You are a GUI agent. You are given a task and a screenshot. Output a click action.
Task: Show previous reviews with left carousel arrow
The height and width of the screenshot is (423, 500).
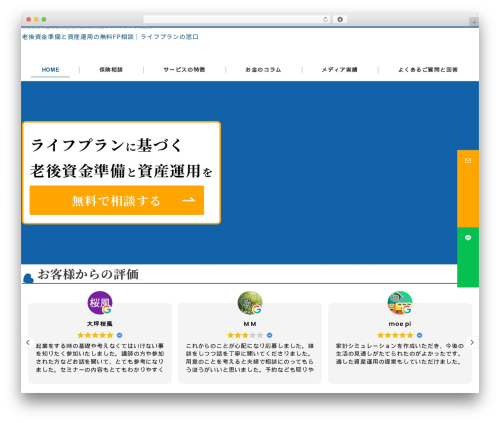click(28, 342)
